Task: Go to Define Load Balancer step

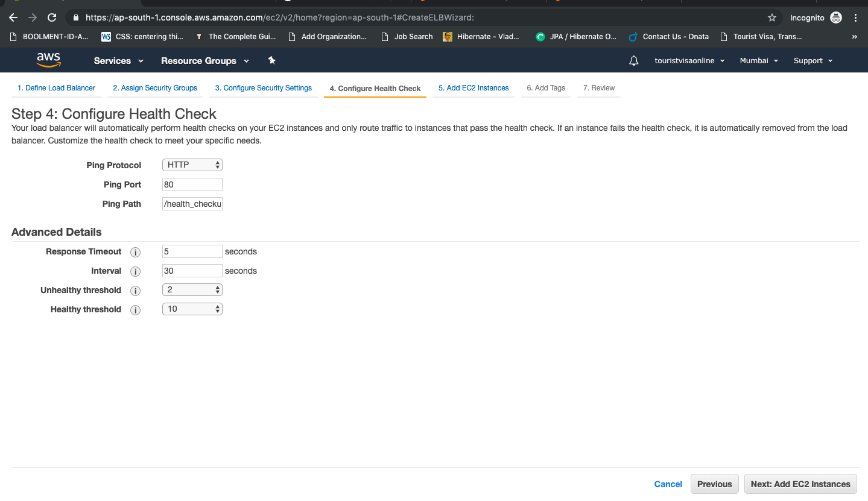Action: tap(57, 88)
